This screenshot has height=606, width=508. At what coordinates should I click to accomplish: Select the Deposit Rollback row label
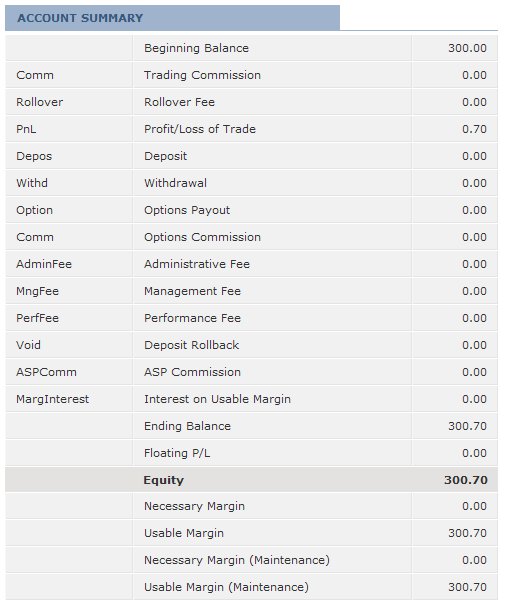tap(191, 345)
